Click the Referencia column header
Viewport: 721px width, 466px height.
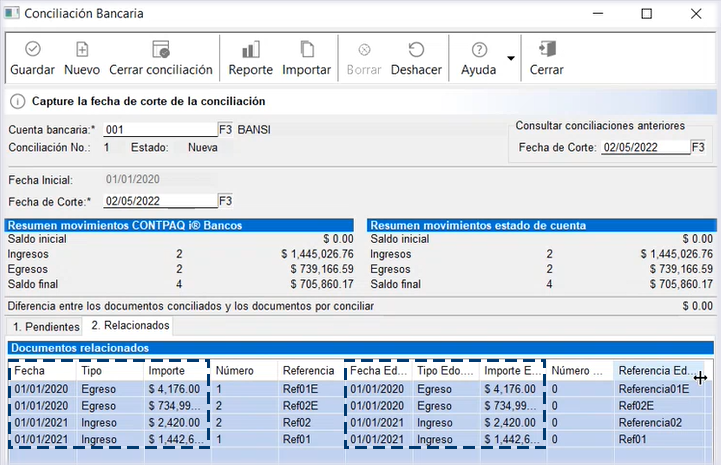click(x=311, y=371)
